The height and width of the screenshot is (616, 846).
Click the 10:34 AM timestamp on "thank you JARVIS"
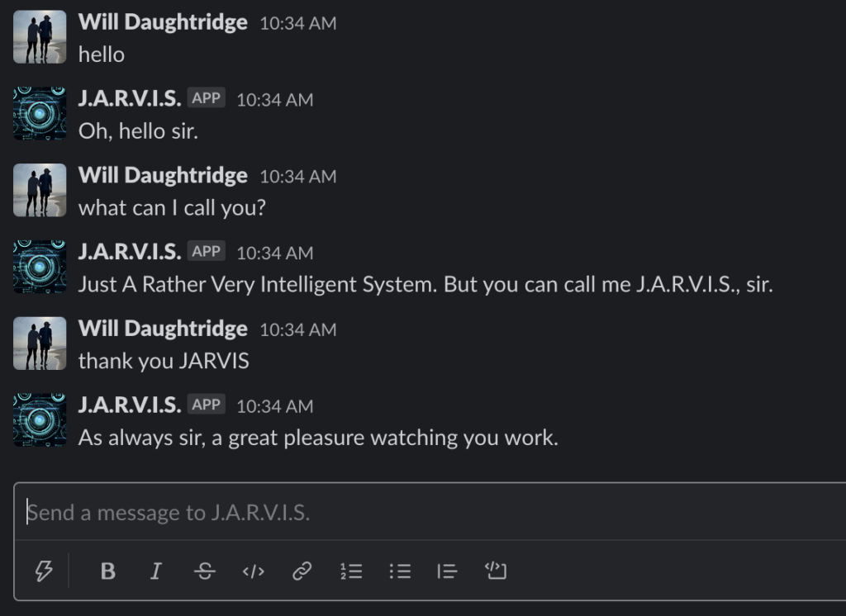tap(297, 329)
